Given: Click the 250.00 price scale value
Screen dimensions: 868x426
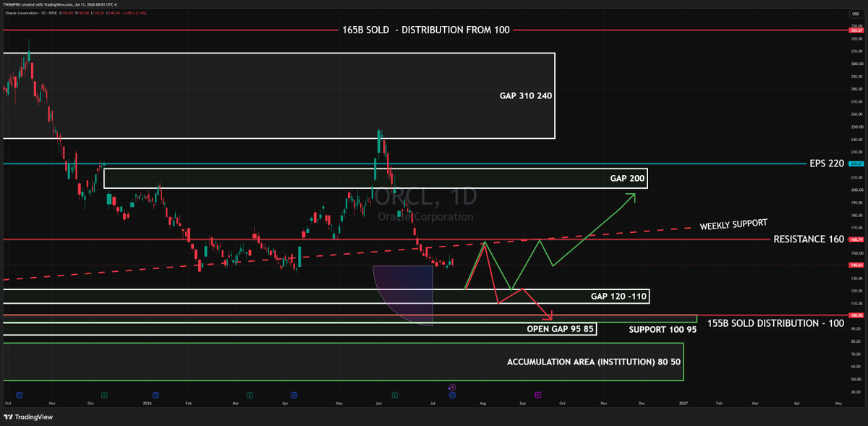Looking at the screenshot, I should click(x=856, y=127).
